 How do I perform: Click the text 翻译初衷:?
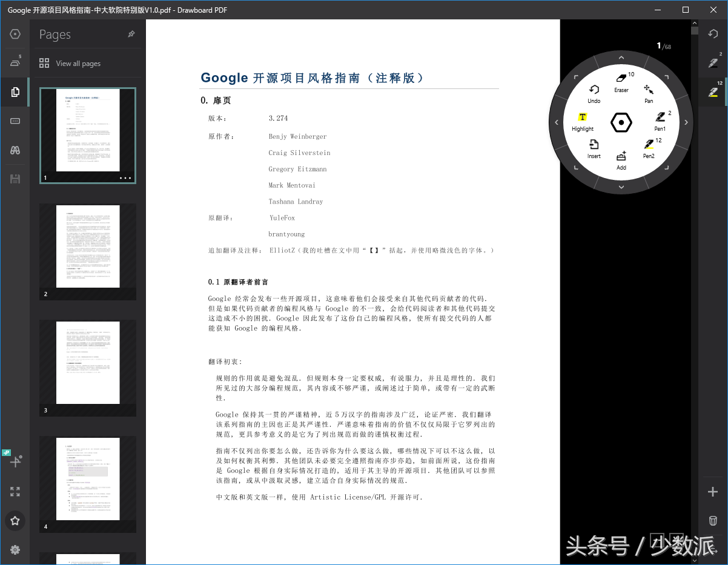pos(225,362)
